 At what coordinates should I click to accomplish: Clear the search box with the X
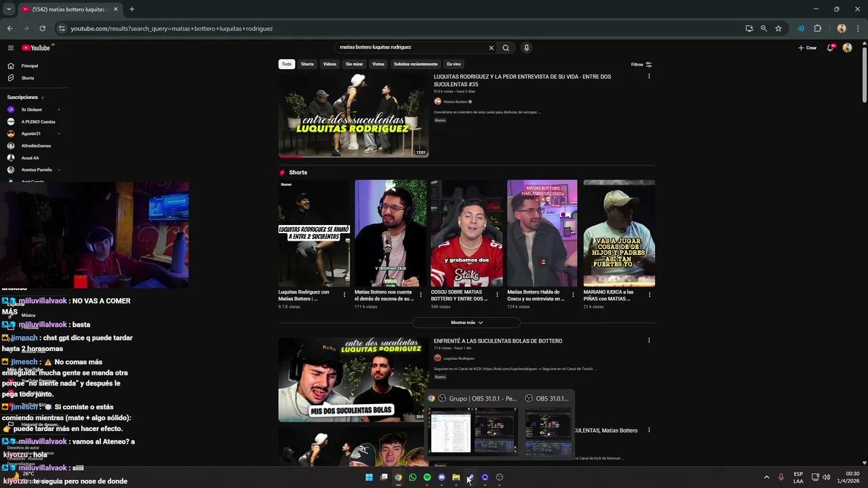click(x=491, y=47)
